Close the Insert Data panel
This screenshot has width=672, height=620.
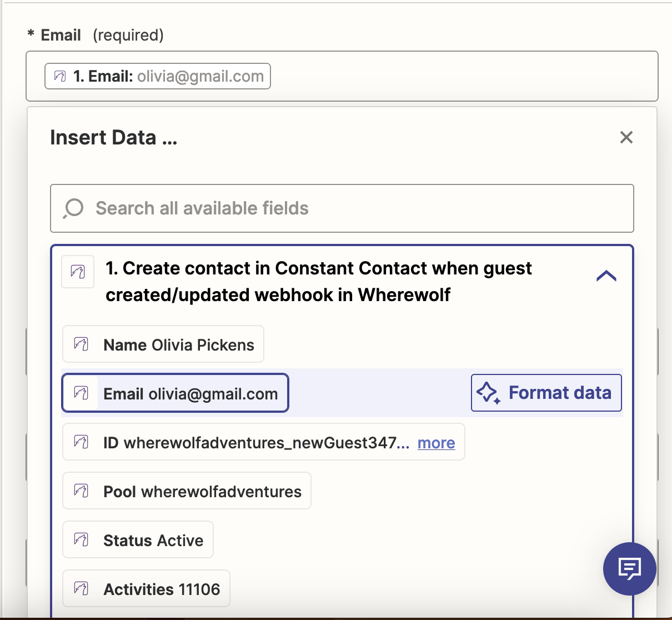(626, 137)
